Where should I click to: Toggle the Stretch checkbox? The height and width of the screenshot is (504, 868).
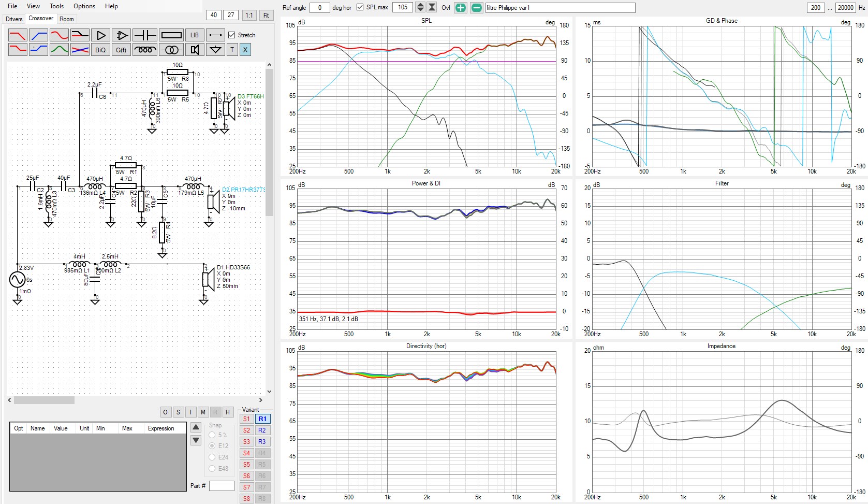pyautogui.click(x=232, y=35)
